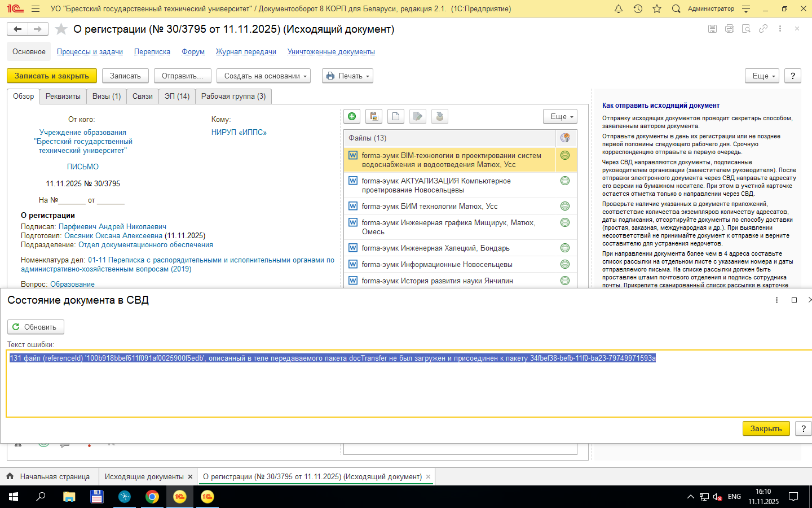The image size is (812, 508).
Task: Click the yellow 'Закрыть' button
Action: pyautogui.click(x=766, y=428)
